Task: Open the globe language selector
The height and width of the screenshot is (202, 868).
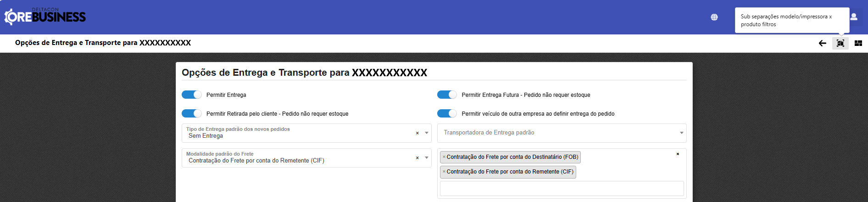Action: (714, 17)
